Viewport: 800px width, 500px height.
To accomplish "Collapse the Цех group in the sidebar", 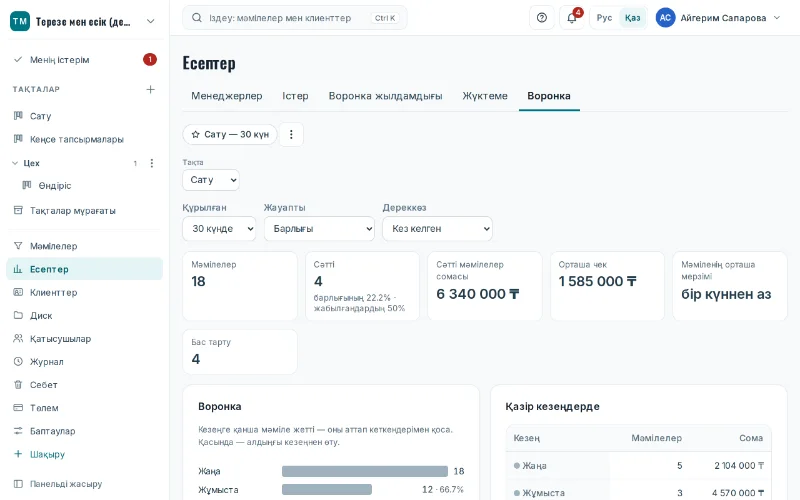I will [15, 163].
